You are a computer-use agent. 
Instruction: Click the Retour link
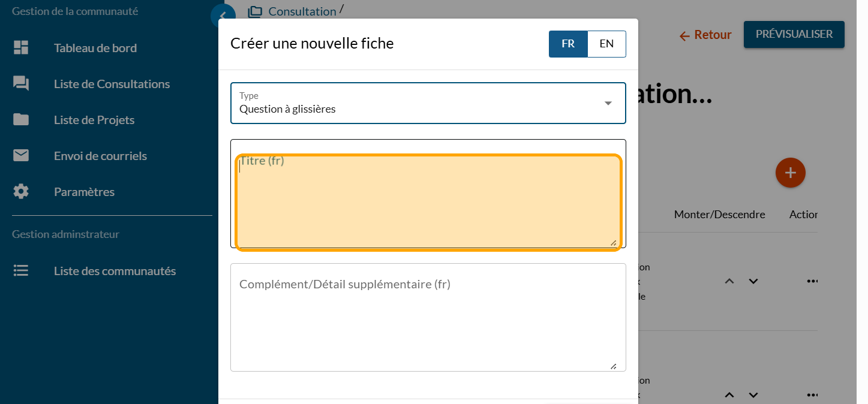(705, 35)
